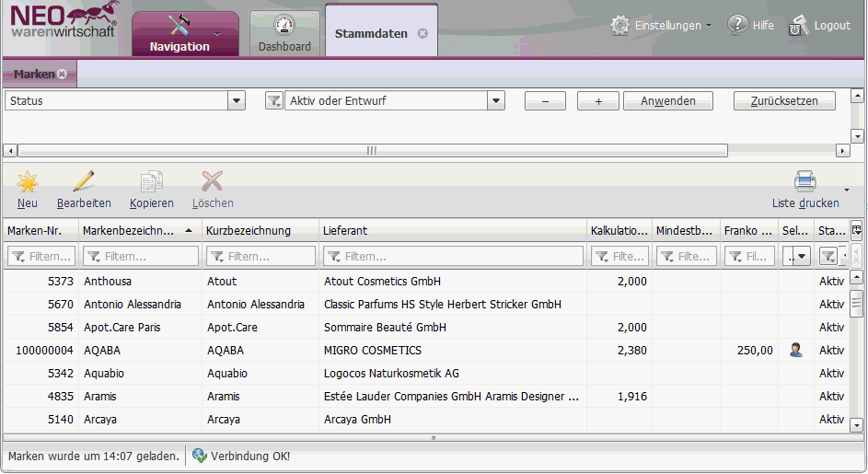Open the Navigation menu tab
The image size is (868, 474).
tap(185, 34)
